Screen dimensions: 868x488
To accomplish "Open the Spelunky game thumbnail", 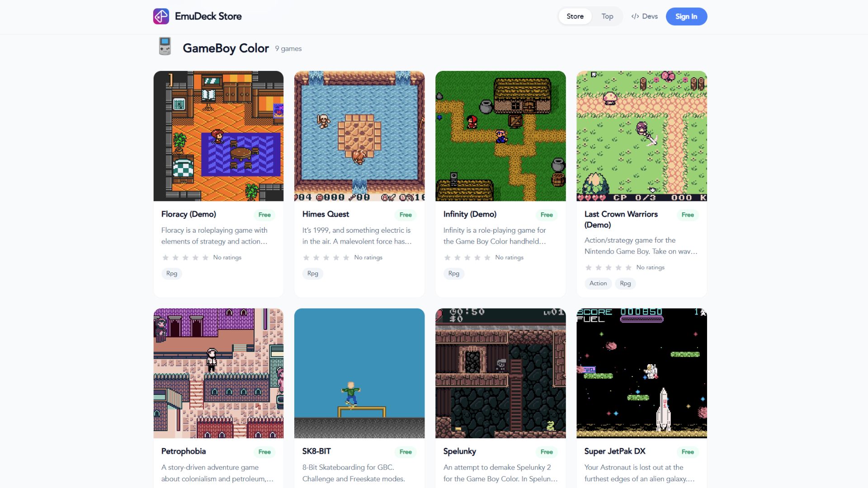I will pos(500,373).
